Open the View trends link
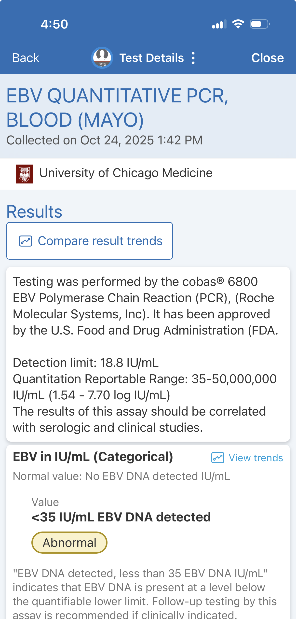 256,458
